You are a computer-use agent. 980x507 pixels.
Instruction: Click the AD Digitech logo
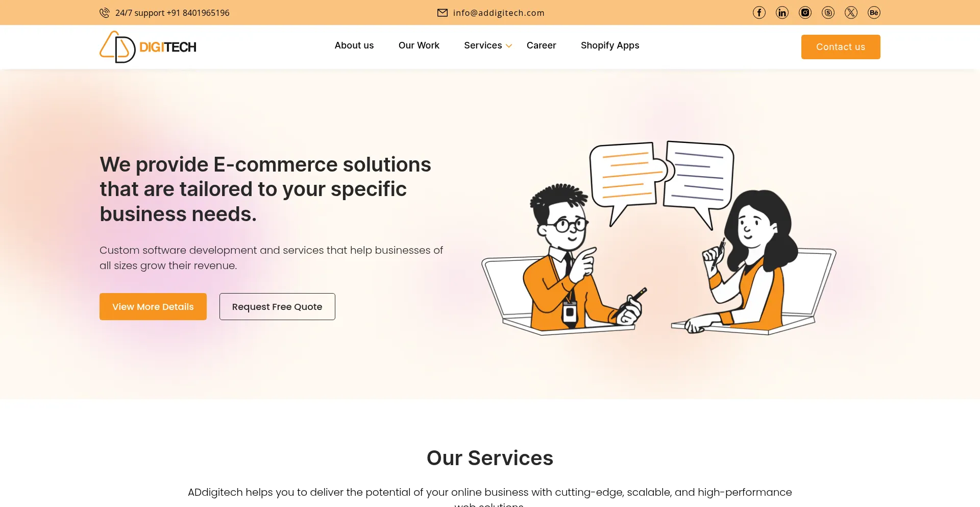[148, 47]
